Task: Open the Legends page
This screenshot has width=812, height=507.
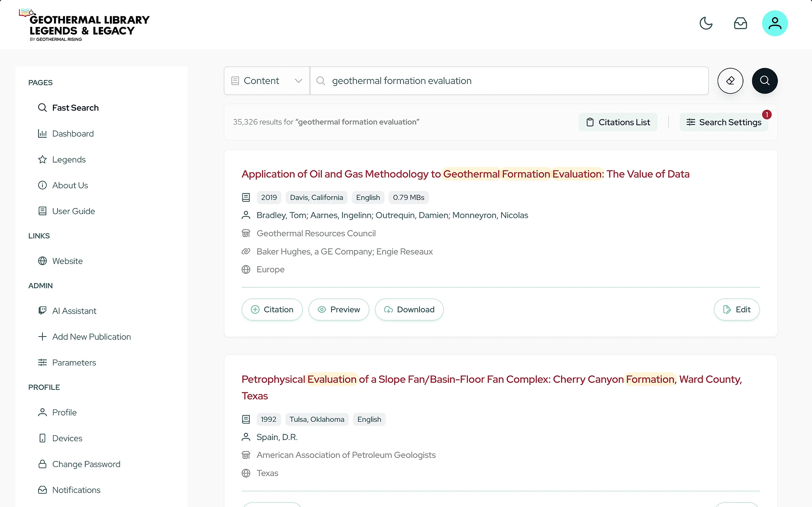Action: (69, 159)
